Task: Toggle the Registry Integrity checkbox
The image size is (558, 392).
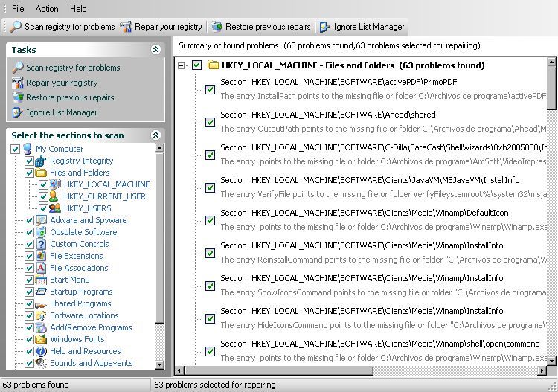Action: tap(29, 161)
